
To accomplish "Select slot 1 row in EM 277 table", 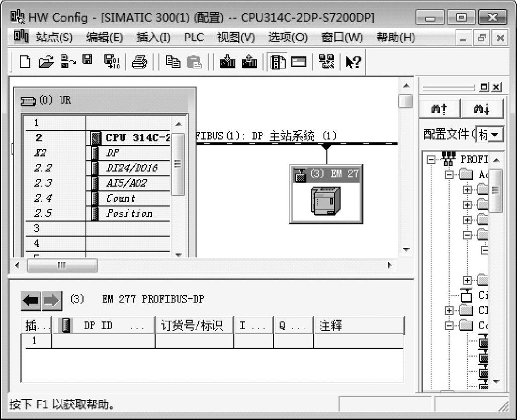I will pyautogui.click(x=212, y=341).
